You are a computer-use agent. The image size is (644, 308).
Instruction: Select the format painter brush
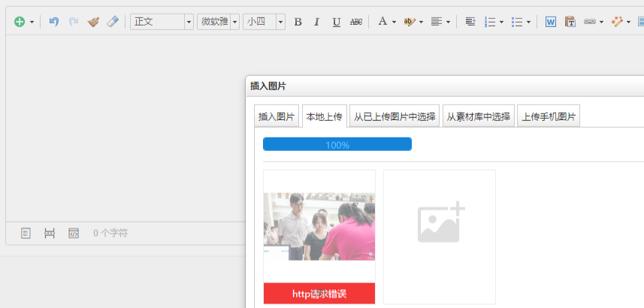coord(93,22)
